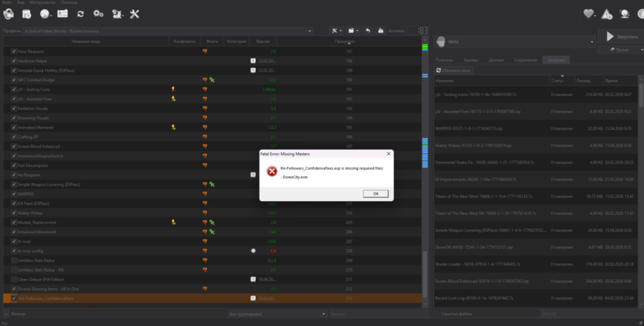This screenshot has width=644, height=326.
Task: Click the second main toolbar icon with clock
Action: (26, 14)
